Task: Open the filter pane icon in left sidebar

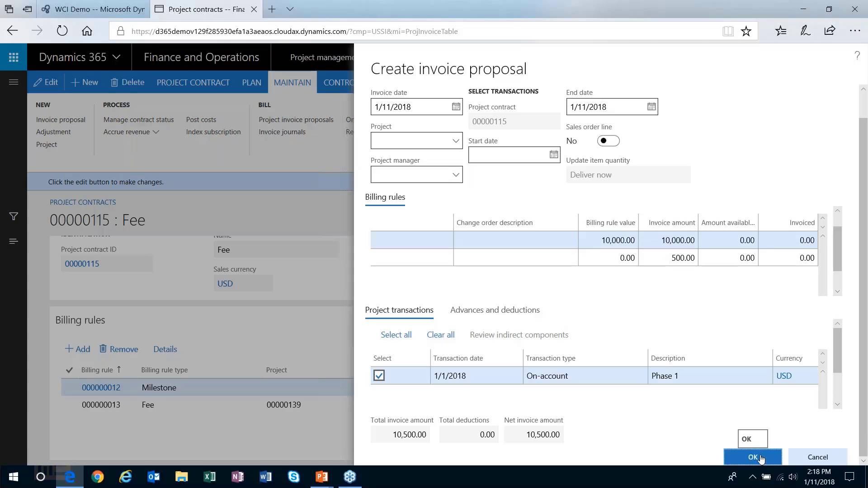Action: [13, 216]
